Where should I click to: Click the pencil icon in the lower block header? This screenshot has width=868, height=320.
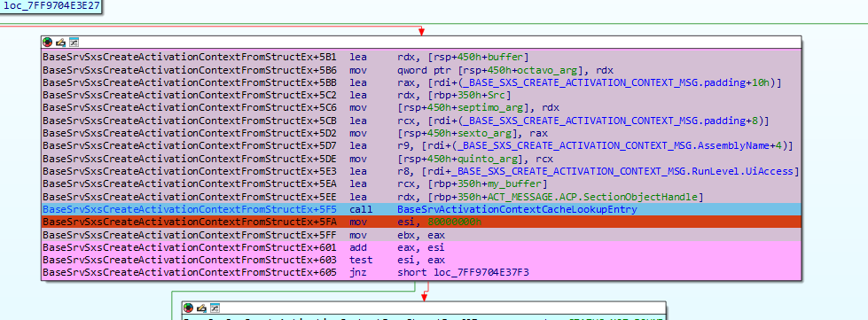point(201,308)
